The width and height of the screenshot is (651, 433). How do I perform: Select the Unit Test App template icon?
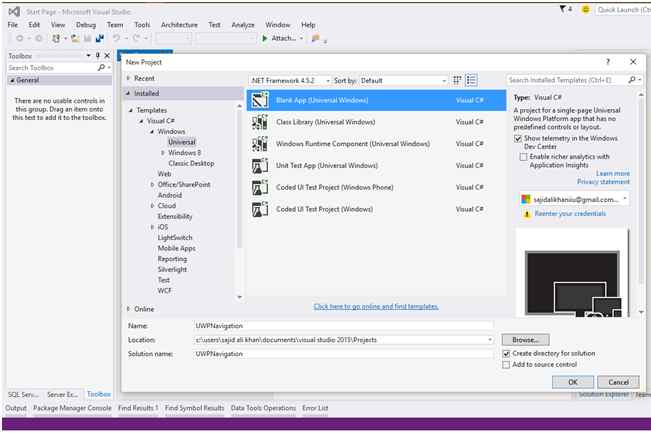260,166
